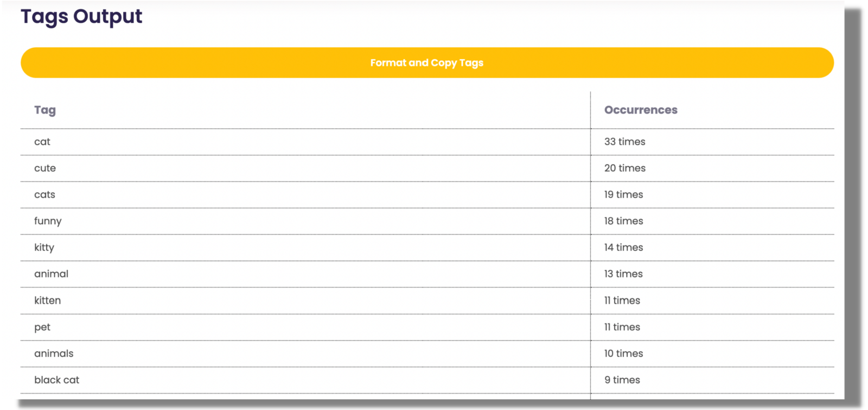Click the "9 times" count for black cat
868x410 pixels.
pyautogui.click(x=622, y=380)
